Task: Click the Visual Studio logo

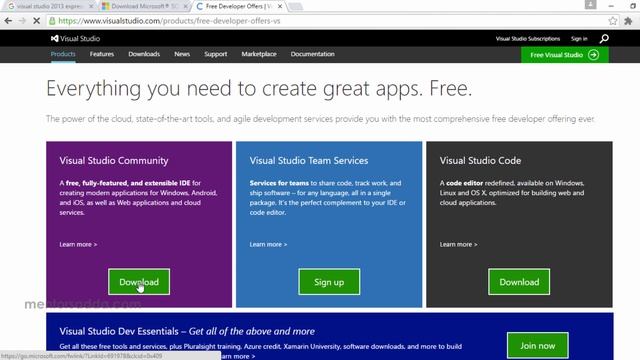Action: click(76, 38)
